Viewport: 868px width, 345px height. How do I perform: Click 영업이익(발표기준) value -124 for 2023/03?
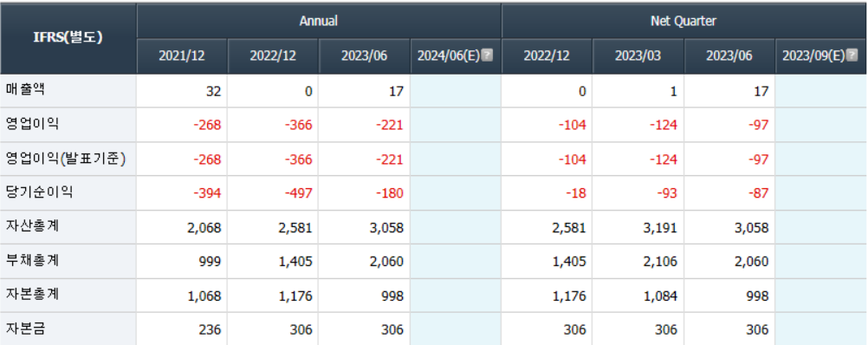point(664,159)
